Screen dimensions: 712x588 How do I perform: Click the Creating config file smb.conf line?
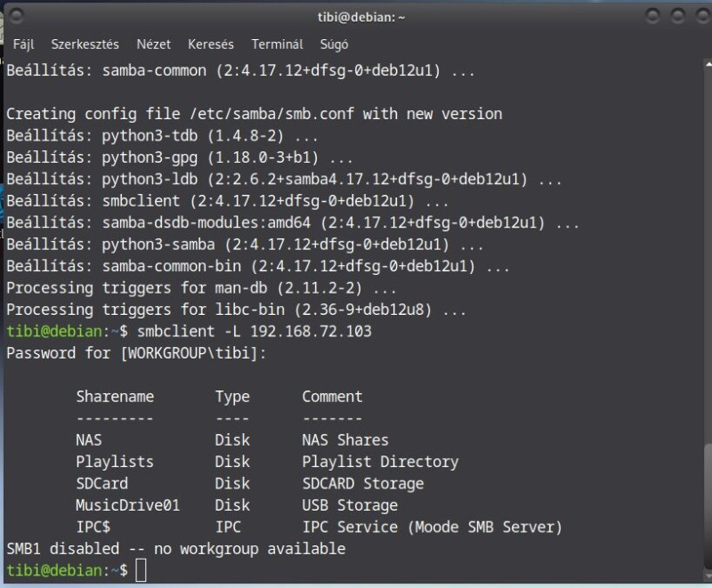pyautogui.click(x=255, y=114)
